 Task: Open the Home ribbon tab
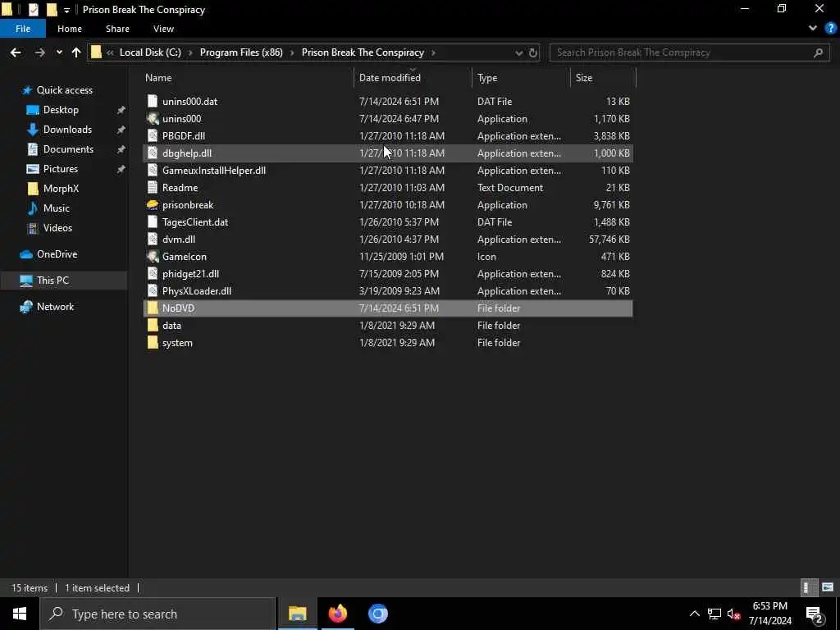(70, 29)
